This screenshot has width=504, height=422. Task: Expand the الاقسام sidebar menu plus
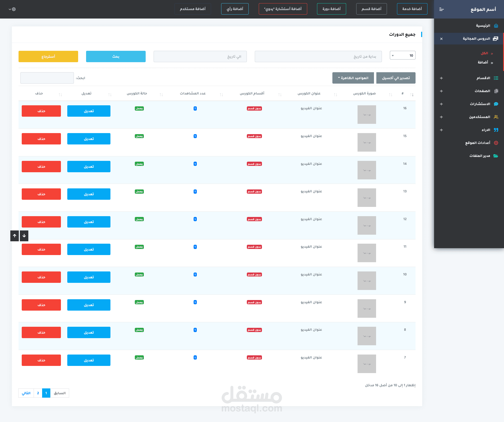441,78
